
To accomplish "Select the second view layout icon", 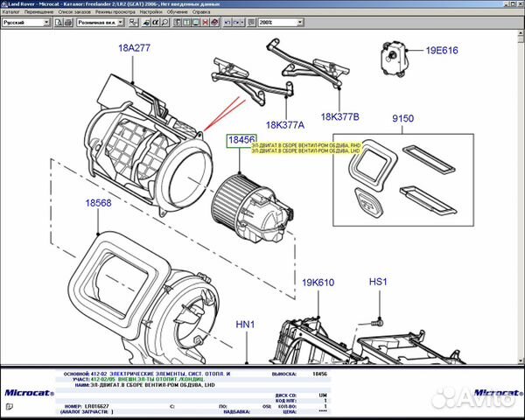I will (187, 23).
